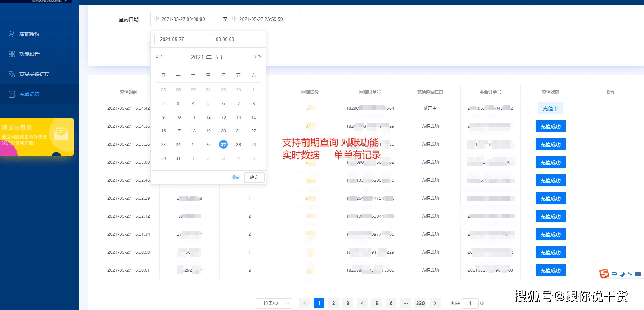Image resolution: width=644 pixels, height=310 pixels.
Task: Click the clock icon in start date field
Action: tap(156, 19)
